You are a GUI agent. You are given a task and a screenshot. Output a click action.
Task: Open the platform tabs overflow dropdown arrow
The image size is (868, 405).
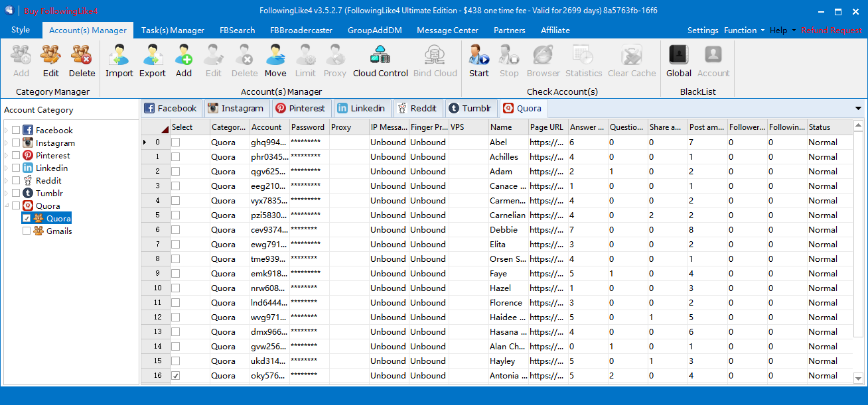pos(858,108)
